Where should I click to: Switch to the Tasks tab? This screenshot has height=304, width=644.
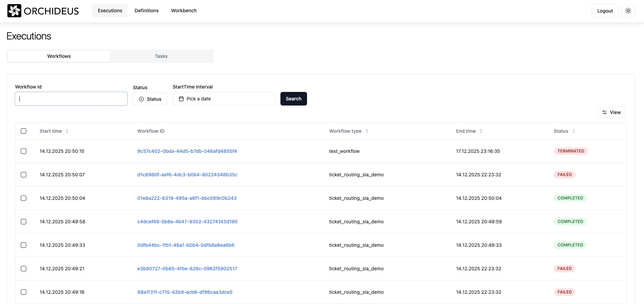(x=161, y=56)
